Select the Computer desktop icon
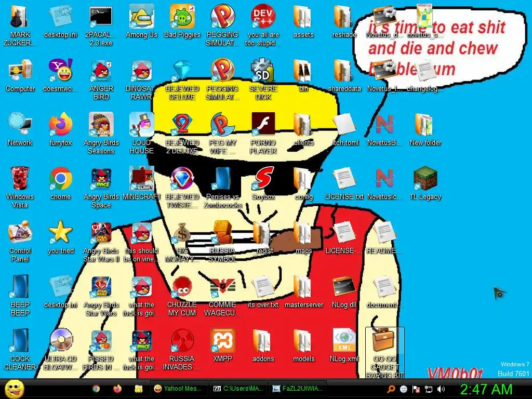532x399 pixels. tap(20, 75)
